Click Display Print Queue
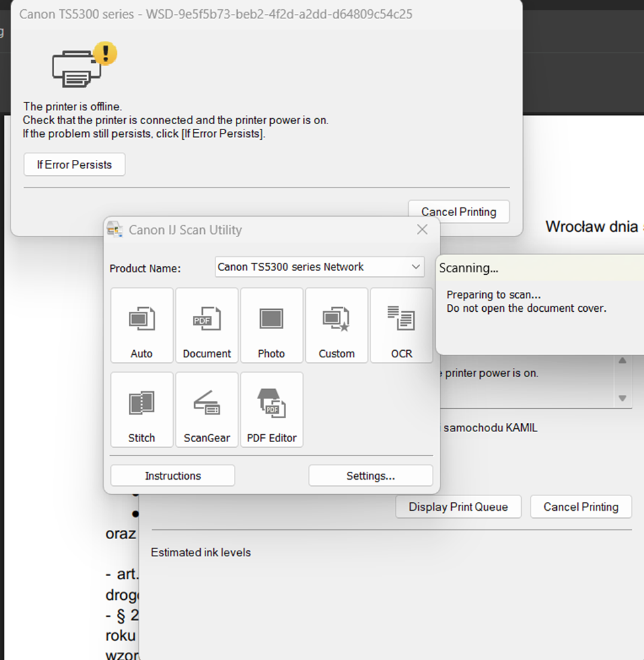The height and width of the screenshot is (660, 644). pyautogui.click(x=458, y=507)
